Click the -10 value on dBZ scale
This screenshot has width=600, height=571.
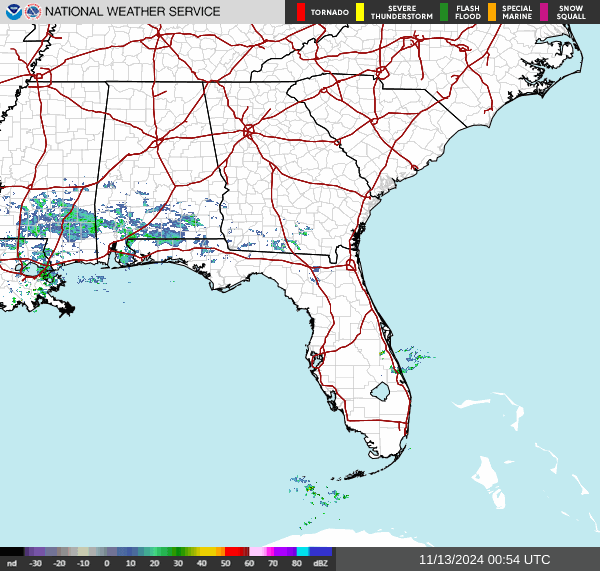(83, 563)
